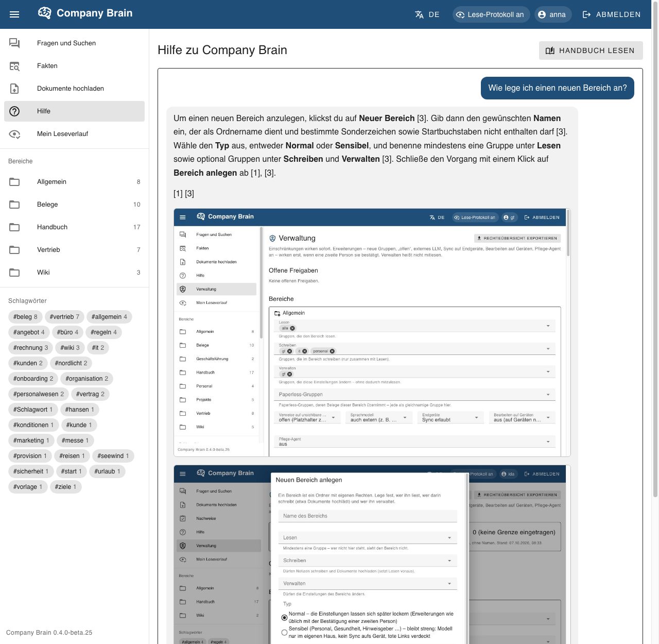
Task: Choose the #büro tag chip
Action: (x=67, y=332)
